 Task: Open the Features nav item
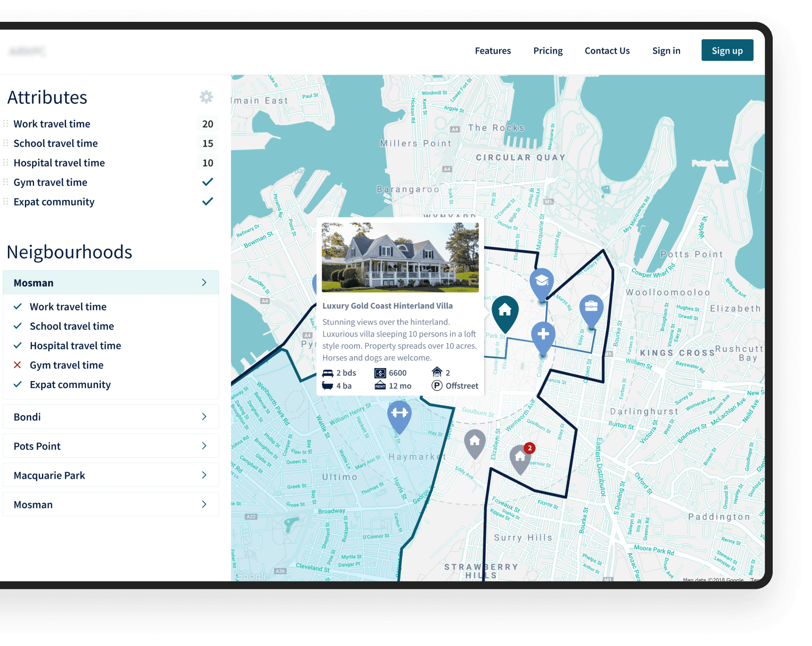493,51
